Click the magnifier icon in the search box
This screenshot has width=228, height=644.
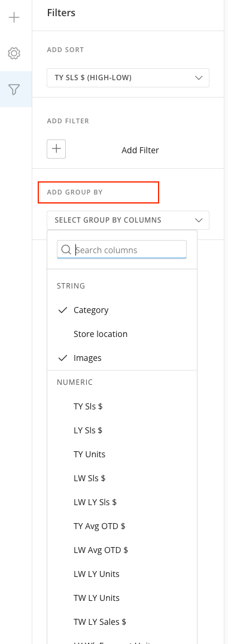click(x=66, y=250)
